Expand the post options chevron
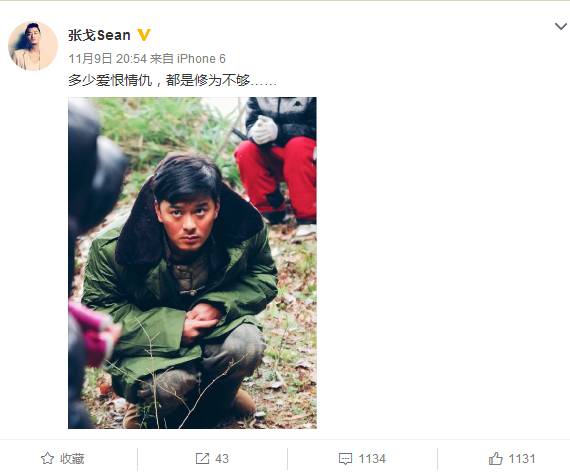Viewport: 570px width, 473px height. [561, 27]
